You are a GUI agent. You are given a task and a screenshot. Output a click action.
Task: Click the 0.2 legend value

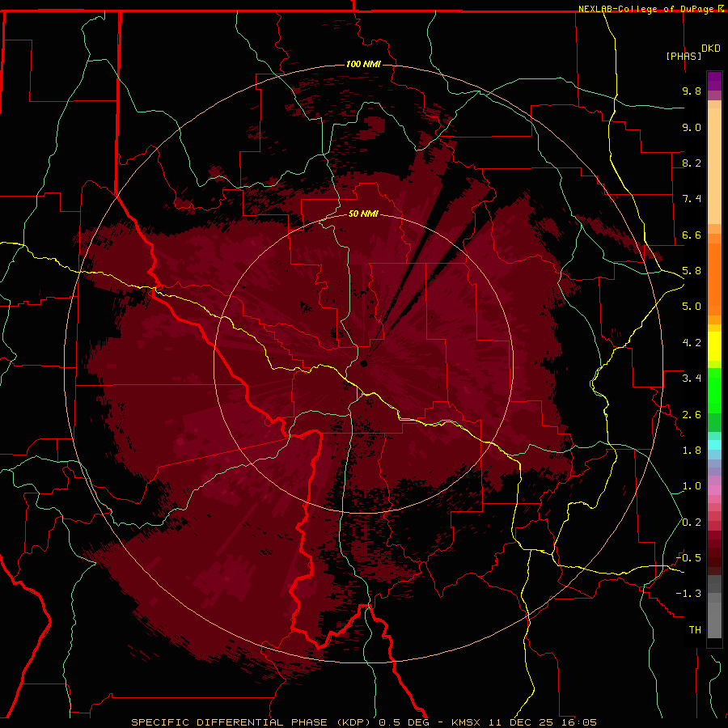pos(692,523)
